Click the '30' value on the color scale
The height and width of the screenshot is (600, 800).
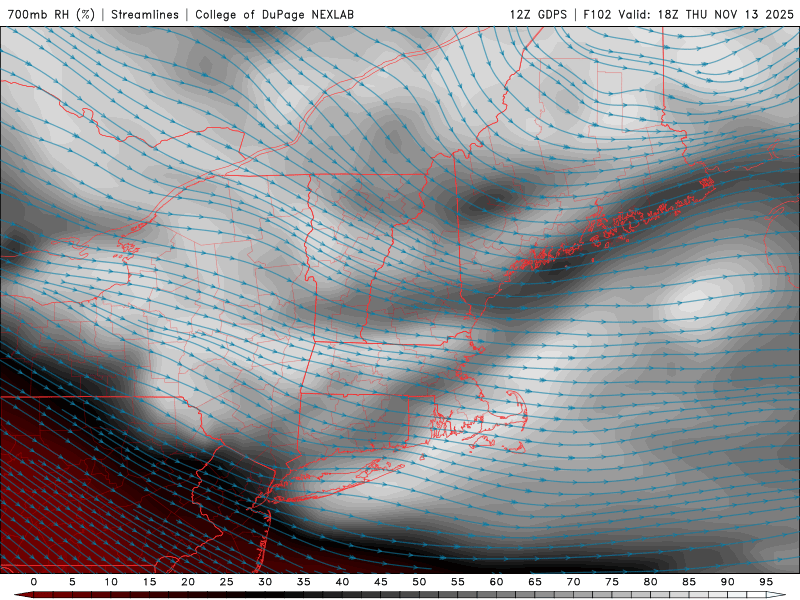coord(265,582)
